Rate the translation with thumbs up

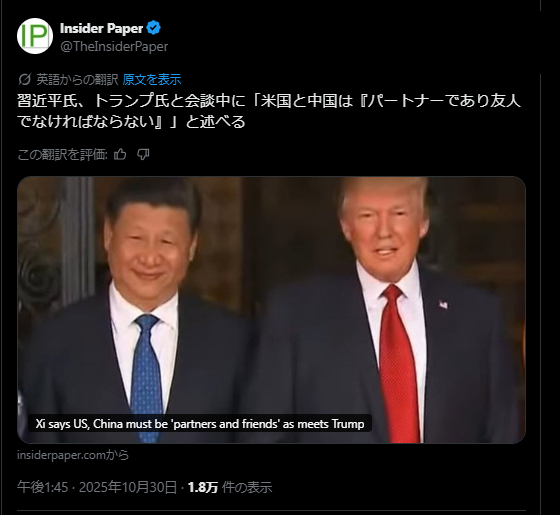coord(120,155)
